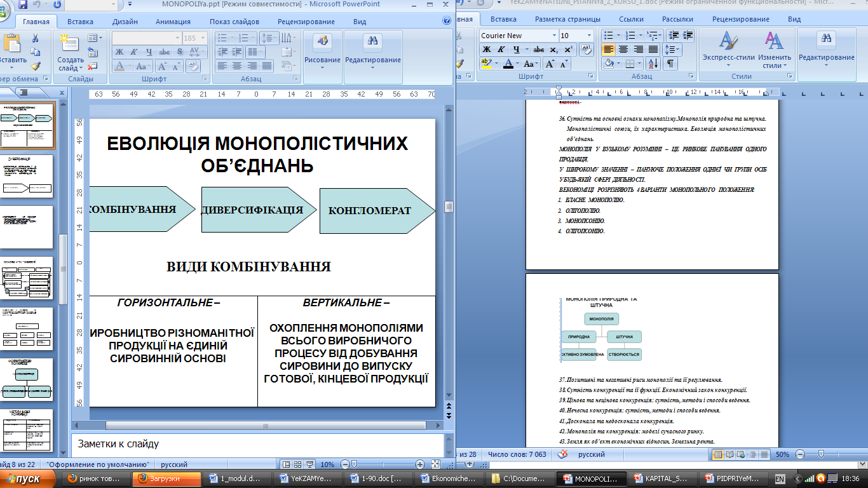Screen dimensions: 868x488
Task: Click Число слов: 7 063 in Word status bar
Action: coord(517,454)
